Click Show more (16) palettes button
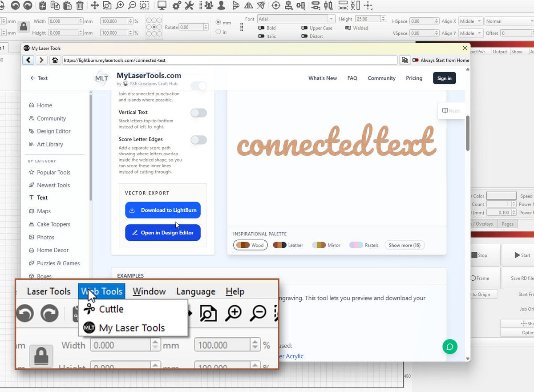Screen dimensions: 534x392 [x=405, y=245]
